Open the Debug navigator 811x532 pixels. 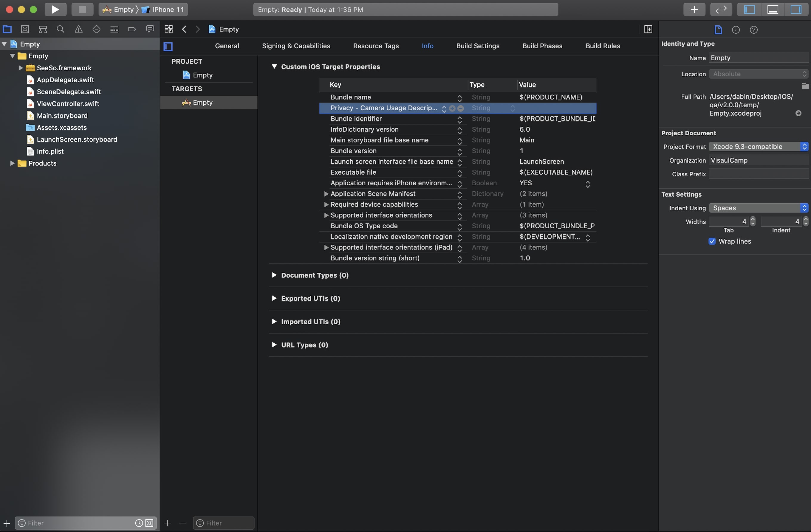click(114, 29)
